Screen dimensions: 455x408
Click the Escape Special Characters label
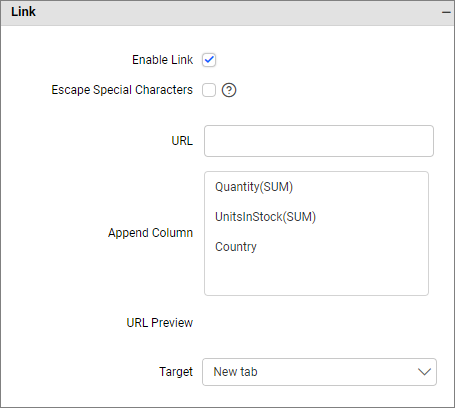tap(122, 90)
